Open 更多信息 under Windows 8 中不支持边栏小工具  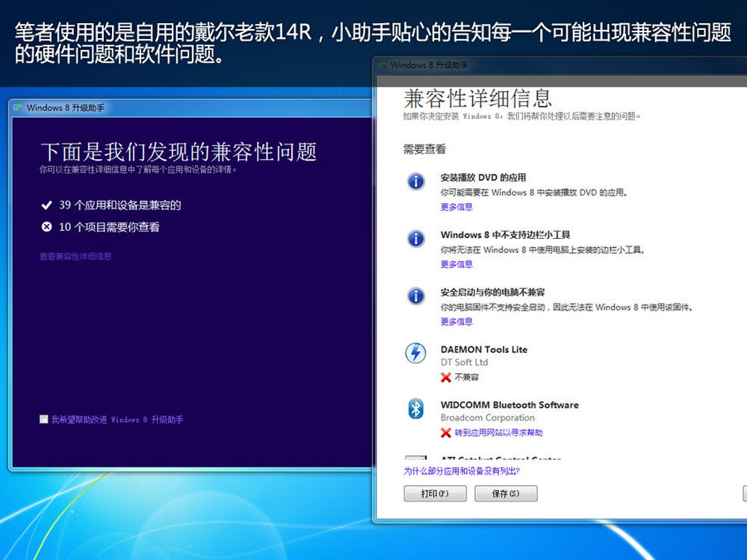coord(456,264)
